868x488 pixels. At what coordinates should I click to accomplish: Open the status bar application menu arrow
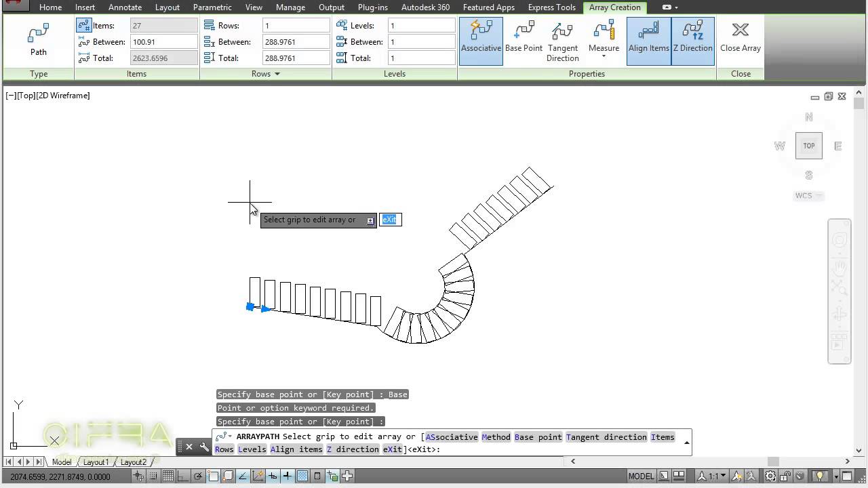click(x=836, y=476)
